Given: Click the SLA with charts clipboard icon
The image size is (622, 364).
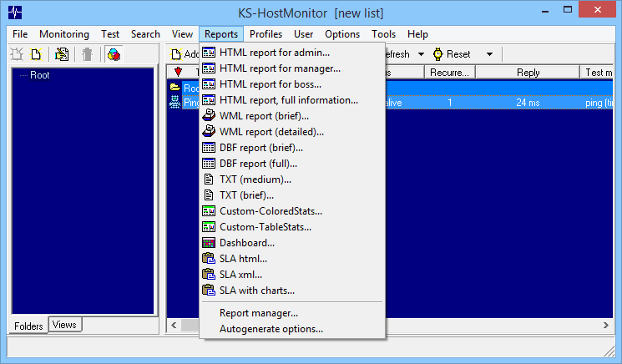Looking at the screenshot, I should click(x=209, y=291).
